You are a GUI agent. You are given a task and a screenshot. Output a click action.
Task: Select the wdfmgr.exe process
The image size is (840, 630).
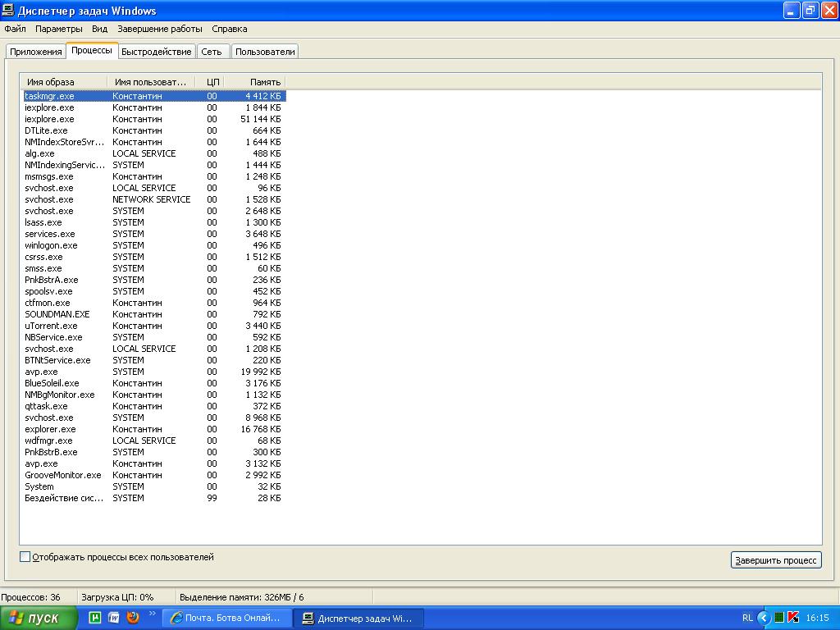[x=154, y=441]
